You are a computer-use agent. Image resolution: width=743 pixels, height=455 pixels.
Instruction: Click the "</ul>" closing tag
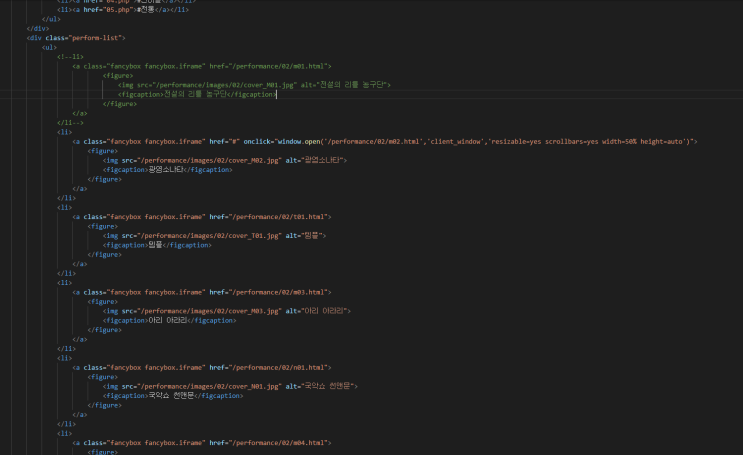click(x=51, y=19)
